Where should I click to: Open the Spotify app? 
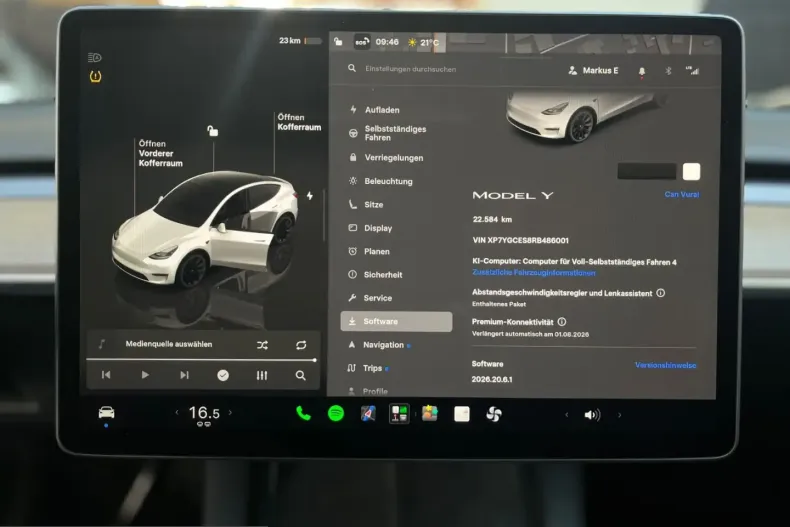point(336,414)
